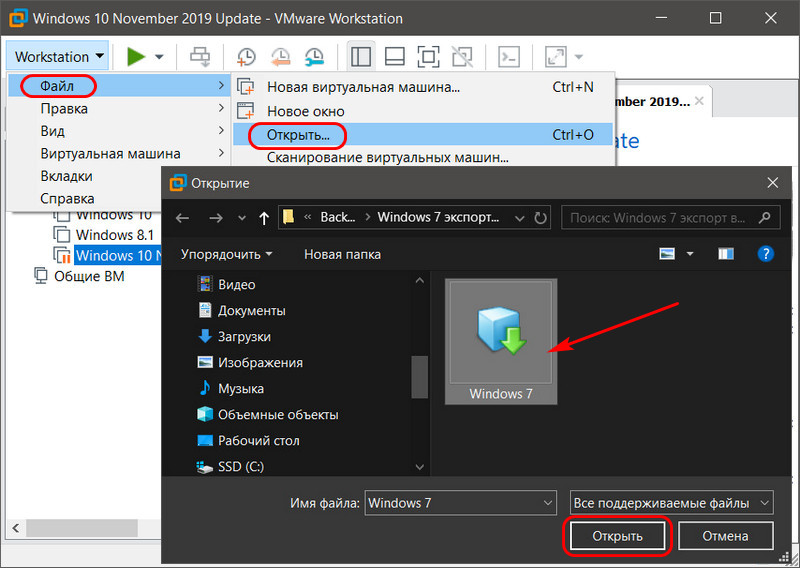Open Объемные объекты in navigation pane

[x=267, y=414]
